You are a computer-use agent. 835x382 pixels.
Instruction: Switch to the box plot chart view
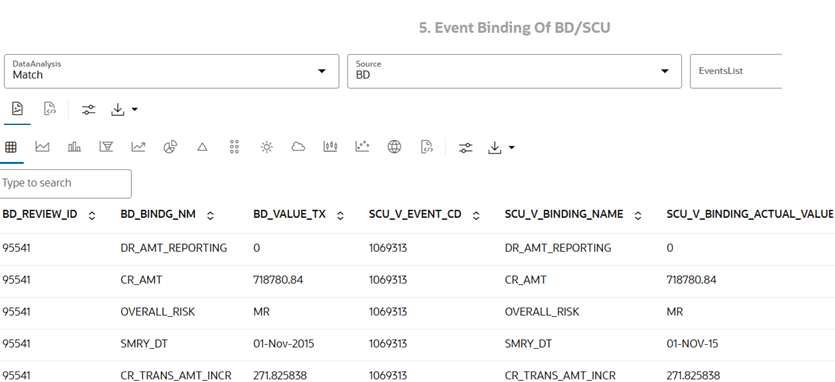pyautogui.click(x=330, y=147)
